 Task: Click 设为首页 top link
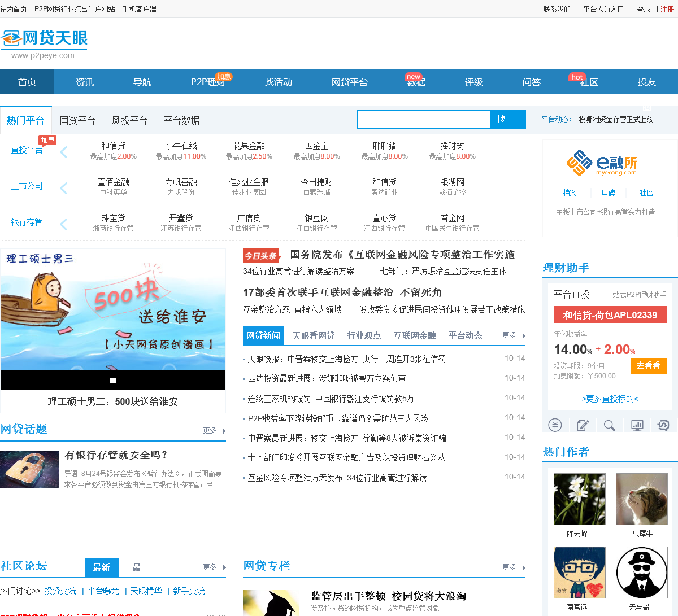pos(14,9)
